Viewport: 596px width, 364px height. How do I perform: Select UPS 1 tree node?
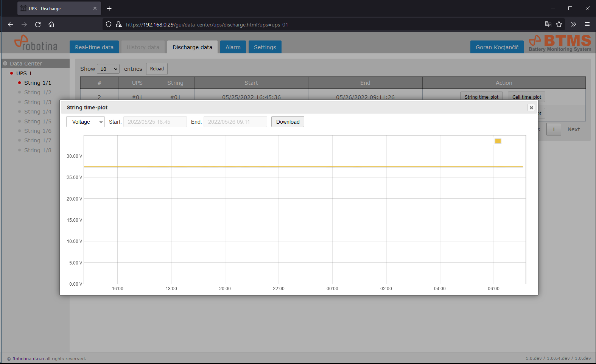click(24, 73)
